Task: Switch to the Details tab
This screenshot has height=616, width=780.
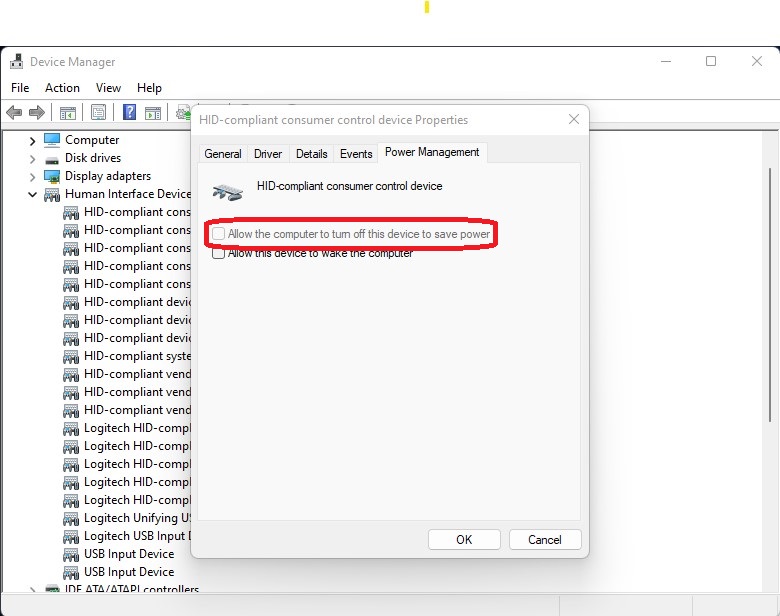Action: click(x=312, y=154)
